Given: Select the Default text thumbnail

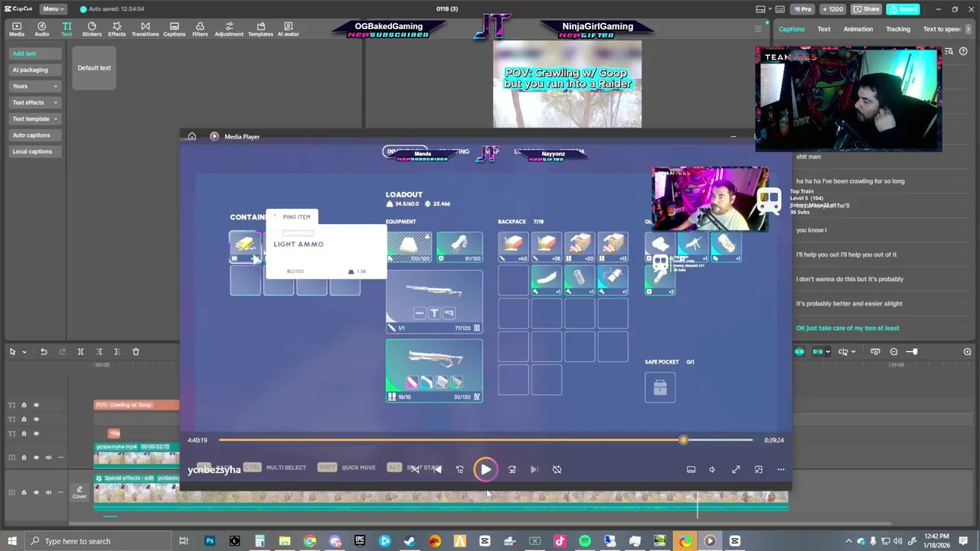Looking at the screenshot, I should pyautogui.click(x=94, y=68).
